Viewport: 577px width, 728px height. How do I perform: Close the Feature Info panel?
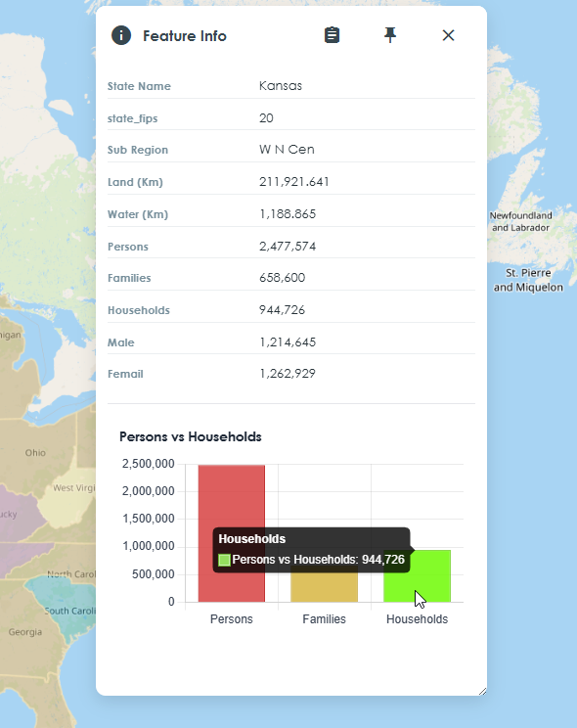tap(449, 35)
